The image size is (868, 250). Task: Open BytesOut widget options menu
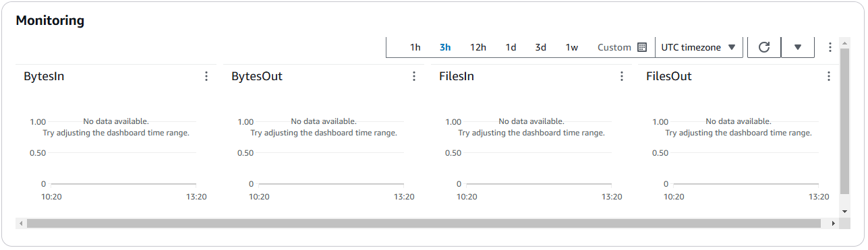(414, 77)
